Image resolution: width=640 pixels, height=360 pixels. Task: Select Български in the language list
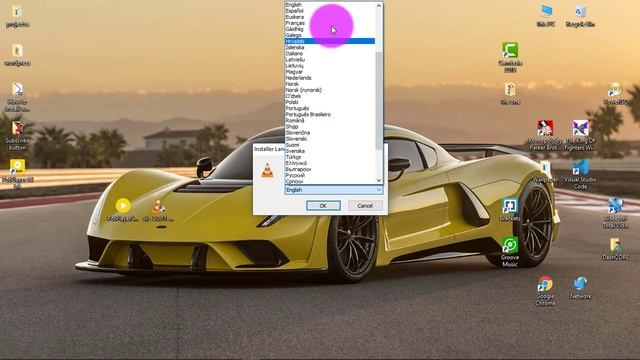tap(330, 169)
